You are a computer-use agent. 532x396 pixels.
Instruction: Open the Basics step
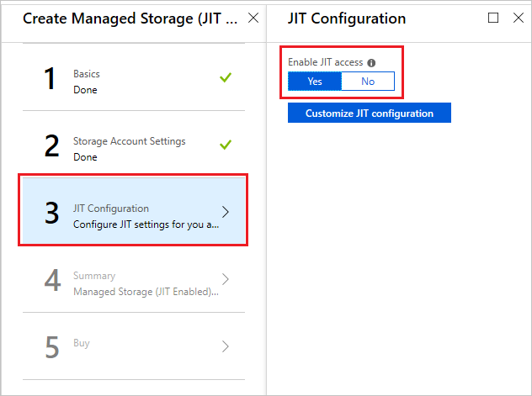126,81
